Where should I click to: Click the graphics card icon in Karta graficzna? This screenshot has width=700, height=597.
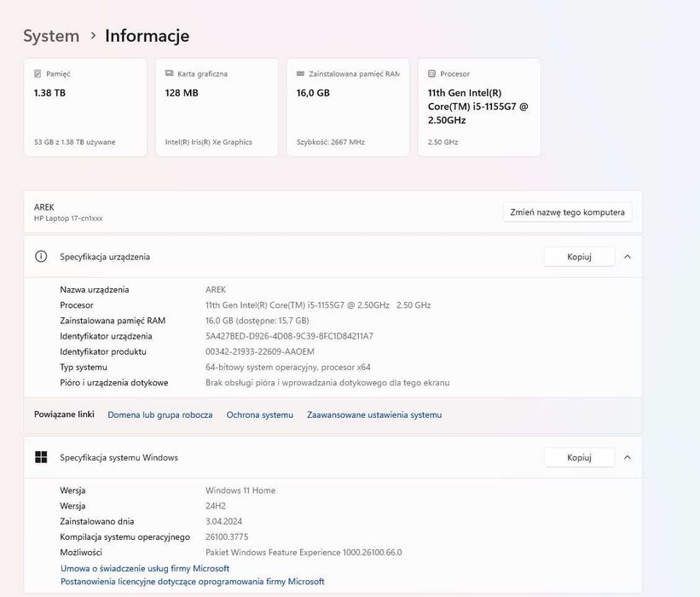[x=170, y=74]
